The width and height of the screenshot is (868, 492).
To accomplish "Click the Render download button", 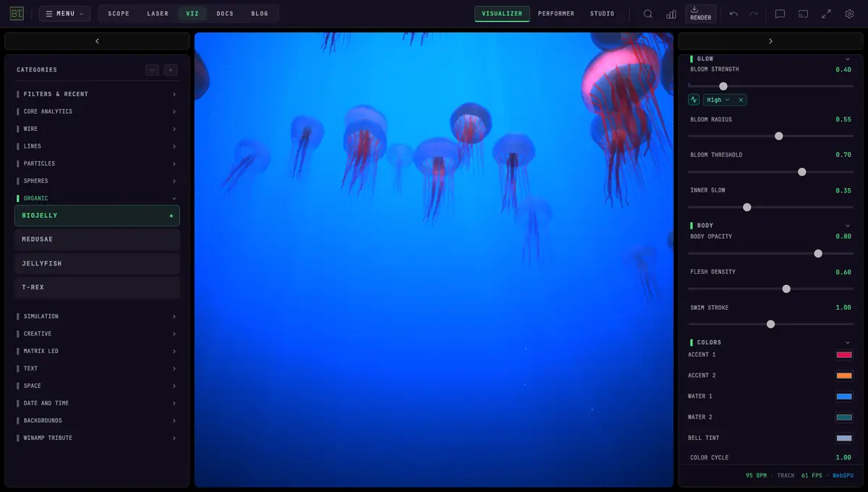I will (x=700, y=14).
